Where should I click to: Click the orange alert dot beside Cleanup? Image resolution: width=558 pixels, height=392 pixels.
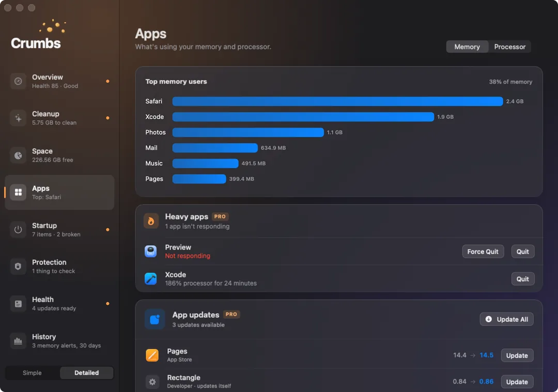(107, 118)
